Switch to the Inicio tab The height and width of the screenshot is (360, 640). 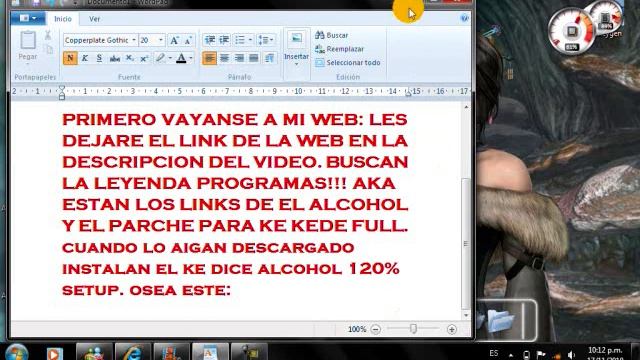[x=63, y=19]
